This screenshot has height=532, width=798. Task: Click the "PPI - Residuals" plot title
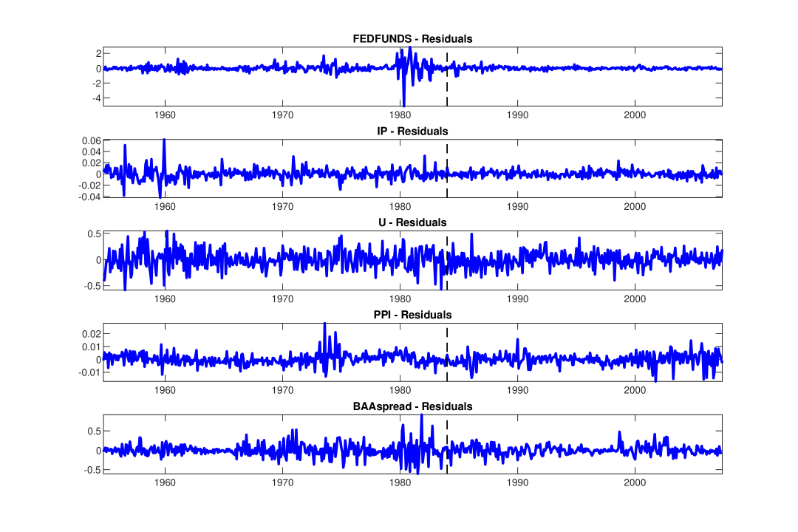click(x=412, y=315)
